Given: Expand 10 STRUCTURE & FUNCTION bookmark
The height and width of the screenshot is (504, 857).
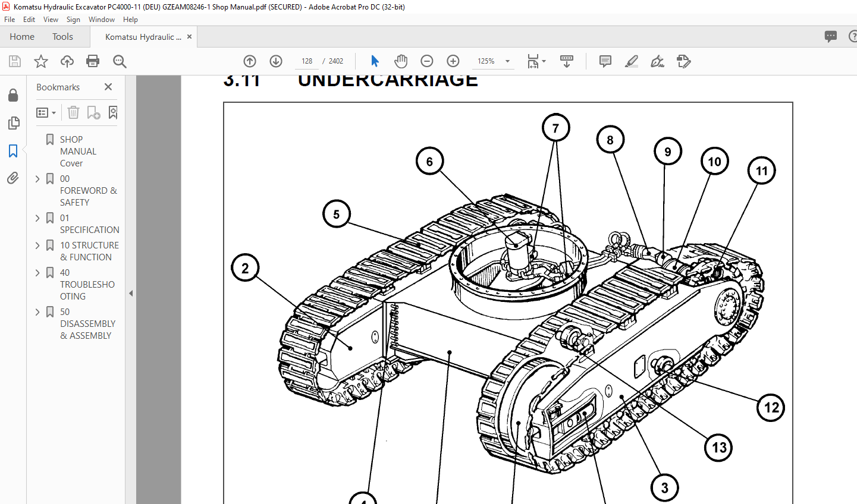Looking at the screenshot, I should coord(37,245).
